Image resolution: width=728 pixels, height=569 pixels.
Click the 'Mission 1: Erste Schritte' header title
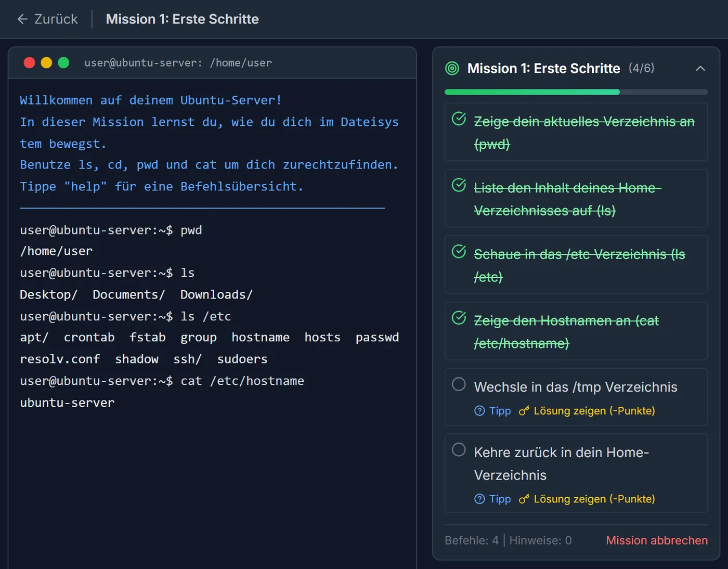tap(182, 19)
